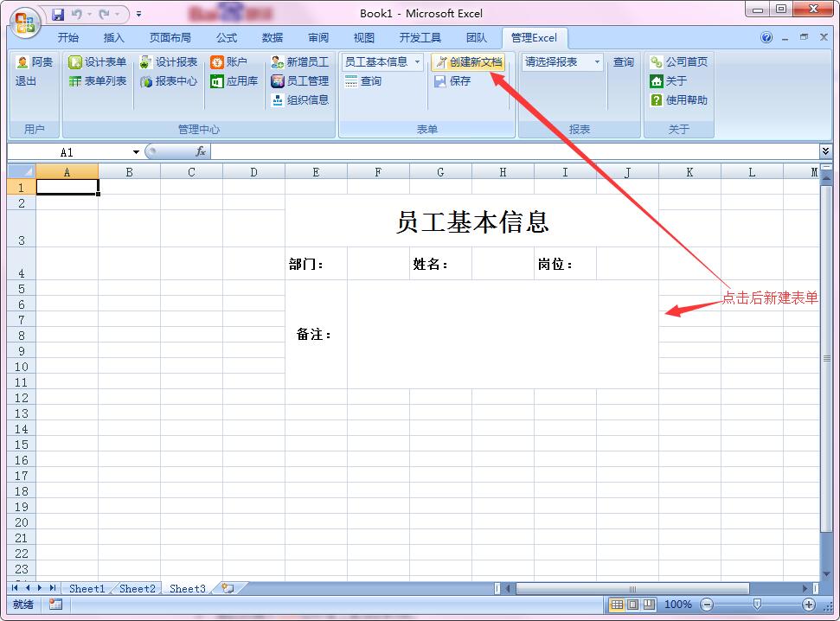This screenshot has height=621, width=840.
Task: Switch to the 管理Excel ribbon tab
Action: [x=534, y=38]
